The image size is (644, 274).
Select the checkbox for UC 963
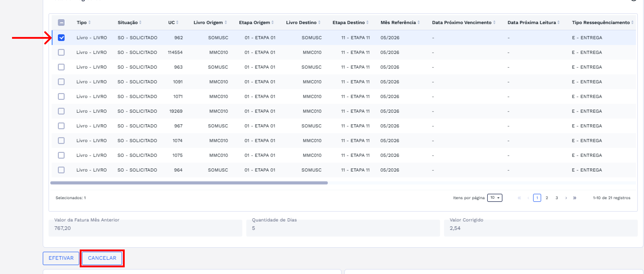[x=61, y=67]
